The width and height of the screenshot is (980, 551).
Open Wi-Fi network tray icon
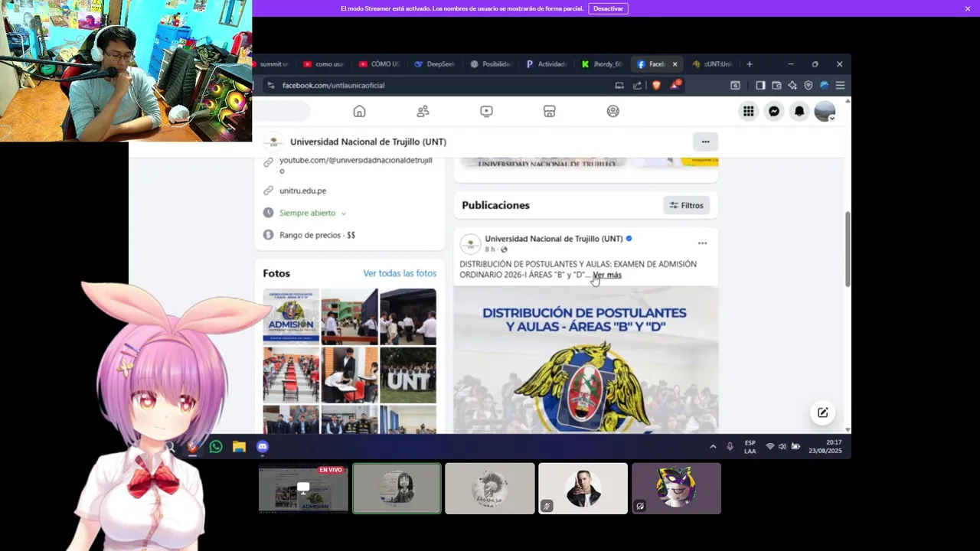(770, 446)
